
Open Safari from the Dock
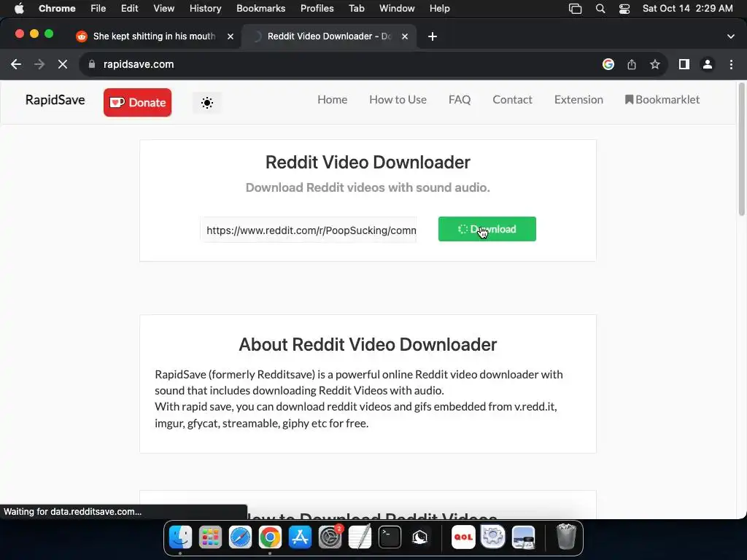pos(240,537)
